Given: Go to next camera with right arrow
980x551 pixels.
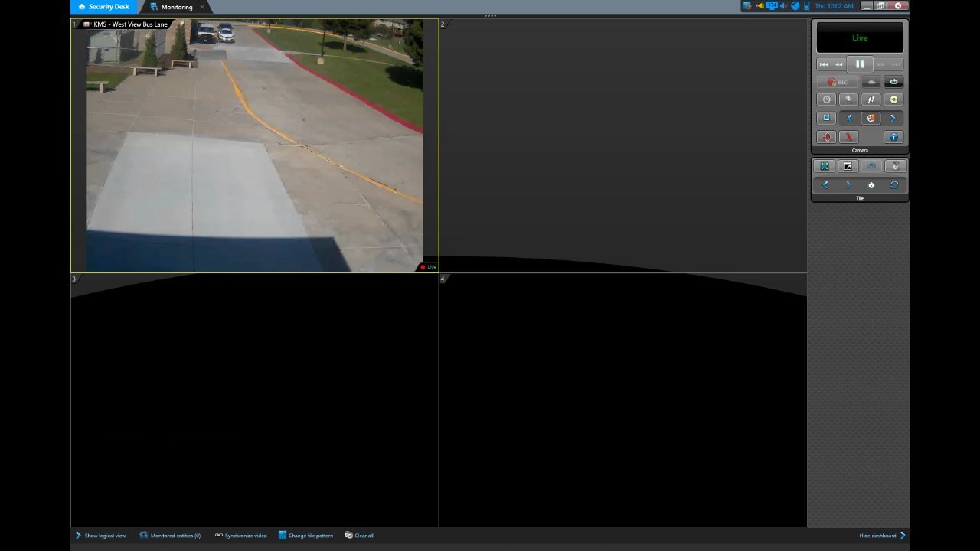Looking at the screenshot, I should [893, 118].
